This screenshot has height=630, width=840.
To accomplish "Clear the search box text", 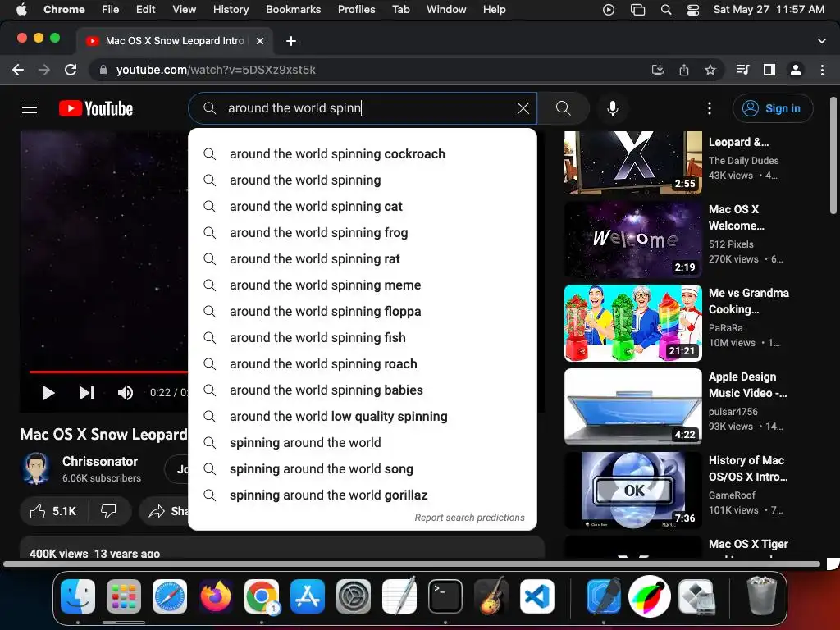I will (x=523, y=108).
